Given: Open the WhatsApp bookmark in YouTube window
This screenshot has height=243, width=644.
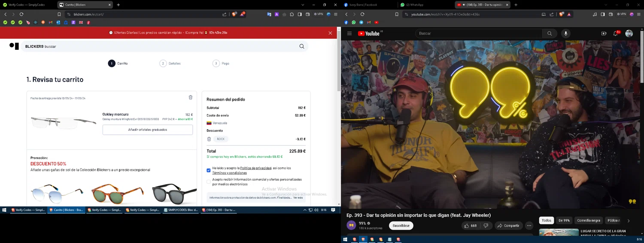Looking at the screenshot, I should click(354, 22).
